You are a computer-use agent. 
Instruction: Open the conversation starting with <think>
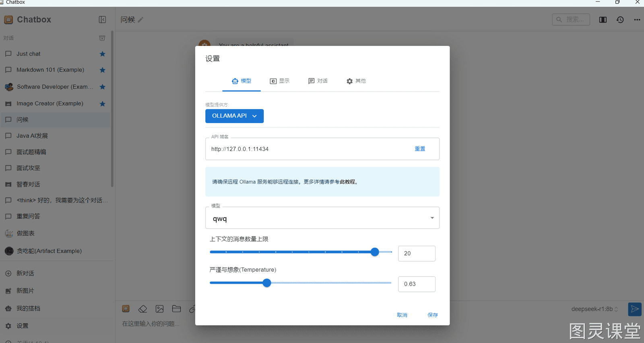click(x=55, y=201)
